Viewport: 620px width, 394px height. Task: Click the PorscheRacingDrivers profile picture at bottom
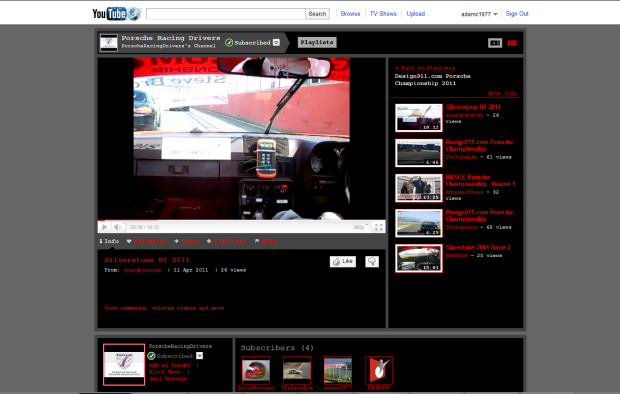coord(124,364)
